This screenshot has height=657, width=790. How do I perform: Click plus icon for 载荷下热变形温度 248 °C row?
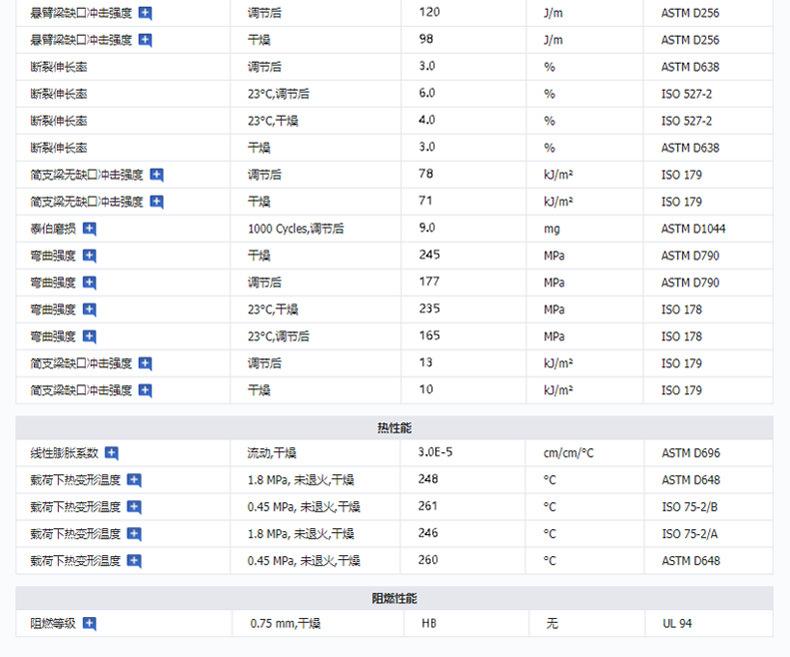pyautogui.click(x=134, y=480)
